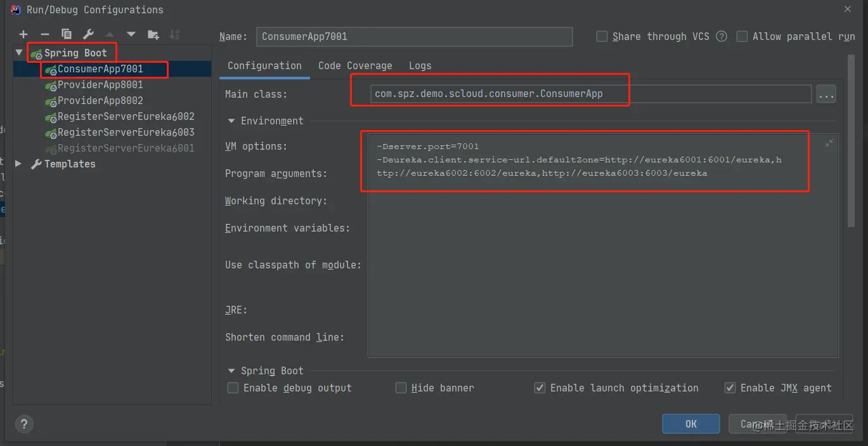Sort configurations alphabetically icon
The image size is (868, 446).
click(175, 34)
